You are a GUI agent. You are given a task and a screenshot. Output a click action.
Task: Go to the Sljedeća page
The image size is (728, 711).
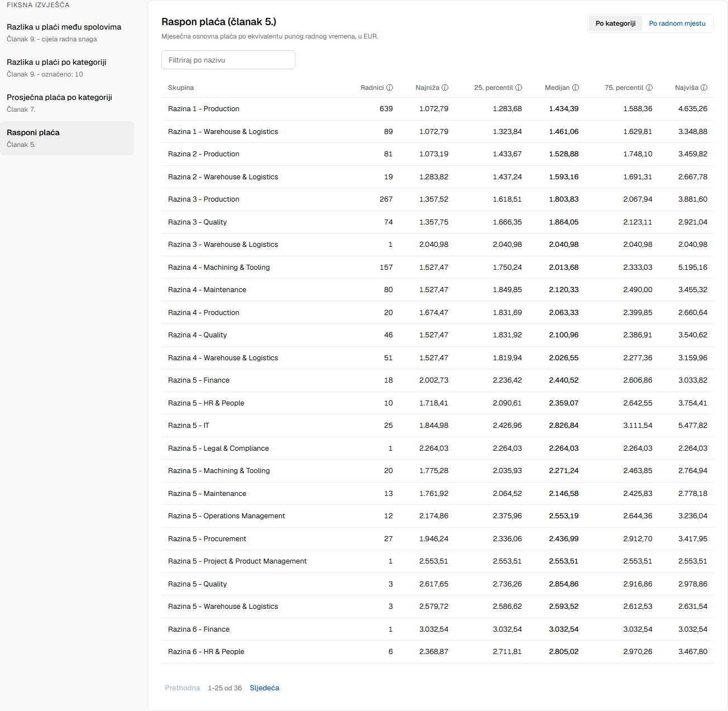pyautogui.click(x=265, y=688)
